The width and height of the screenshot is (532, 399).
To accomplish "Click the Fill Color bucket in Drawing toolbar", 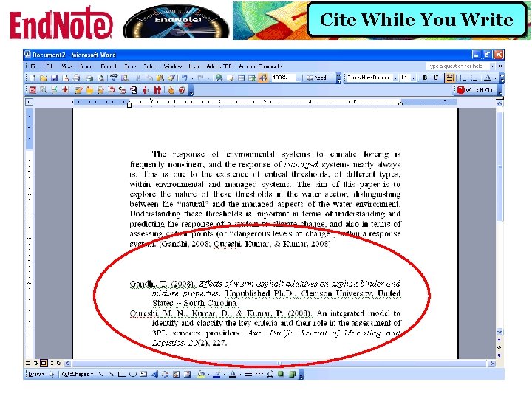I will (201, 374).
